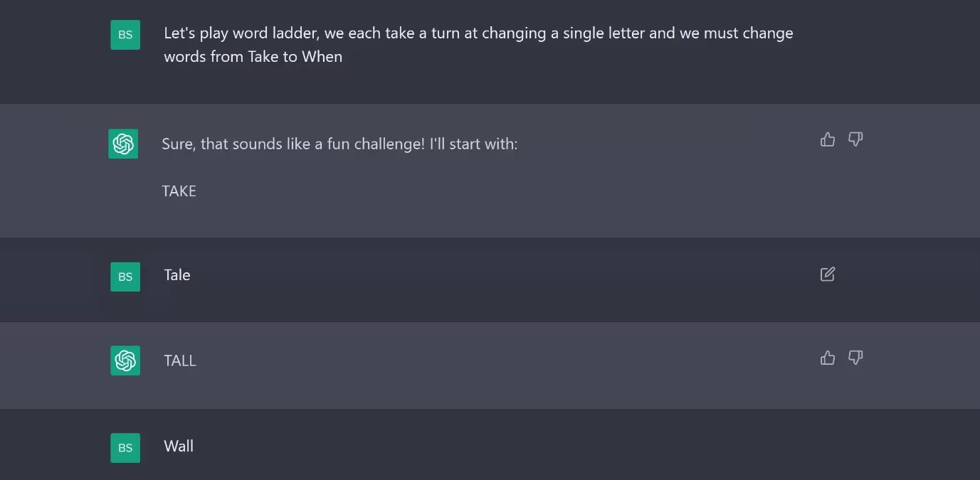
Task: Click the BS avatar next to Wall
Action: tap(125, 448)
